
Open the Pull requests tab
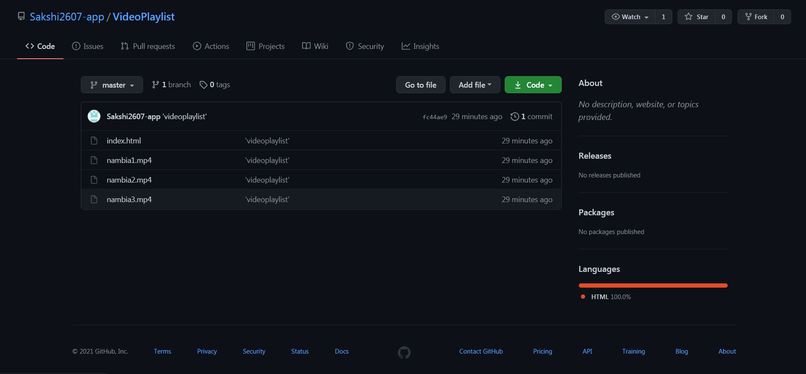pyautogui.click(x=148, y=46)
